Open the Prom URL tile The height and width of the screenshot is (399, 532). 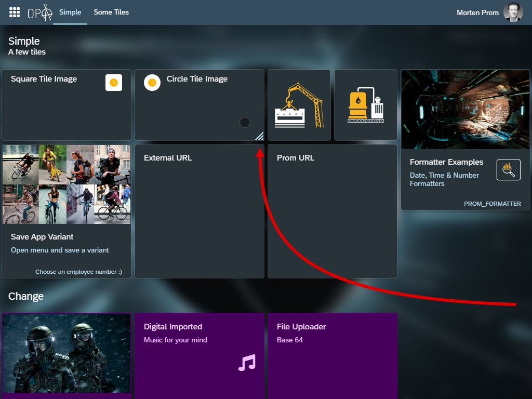coord(332,211)
